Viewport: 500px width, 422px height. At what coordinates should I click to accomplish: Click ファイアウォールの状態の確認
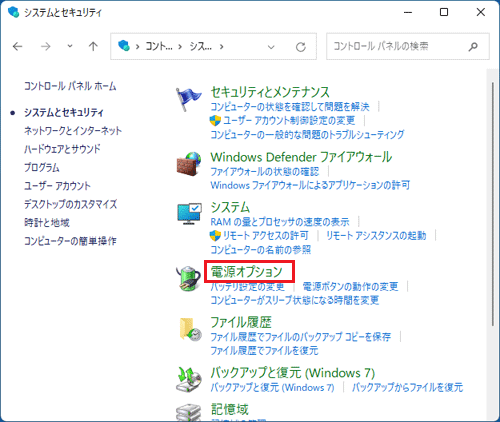265,172
